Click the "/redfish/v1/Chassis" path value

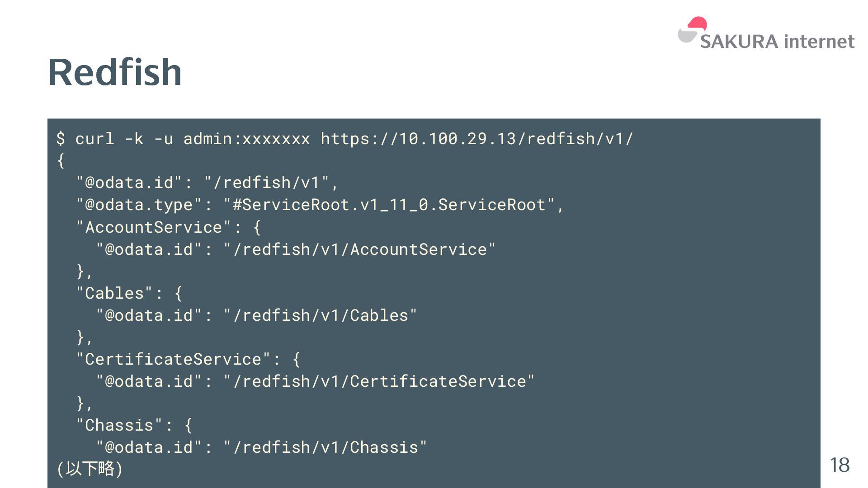[x=325, y=447]
